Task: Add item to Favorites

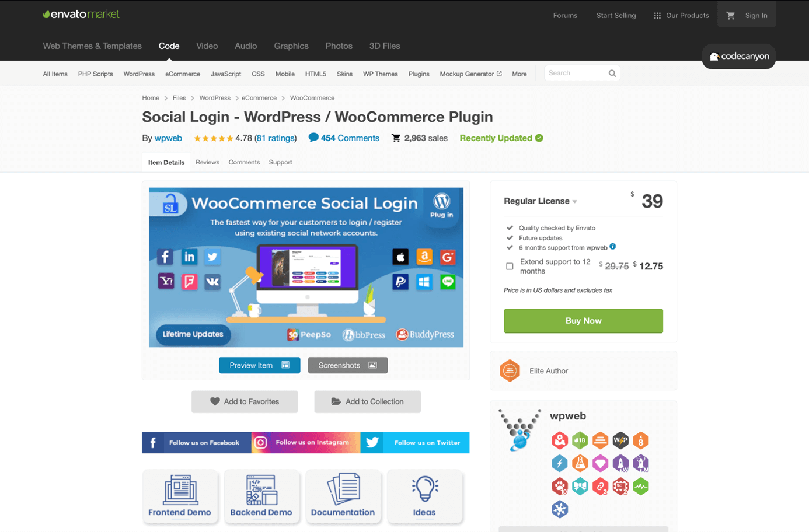Action: point(245,401)
